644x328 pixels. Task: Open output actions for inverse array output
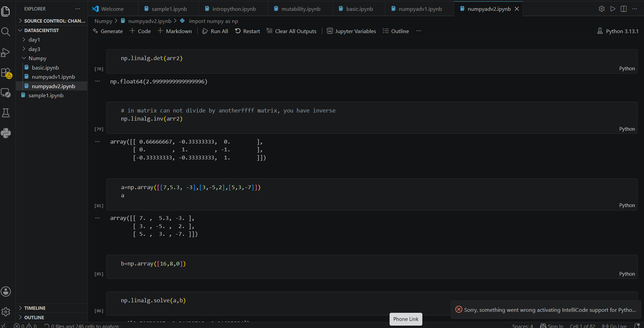click(97, 141)
